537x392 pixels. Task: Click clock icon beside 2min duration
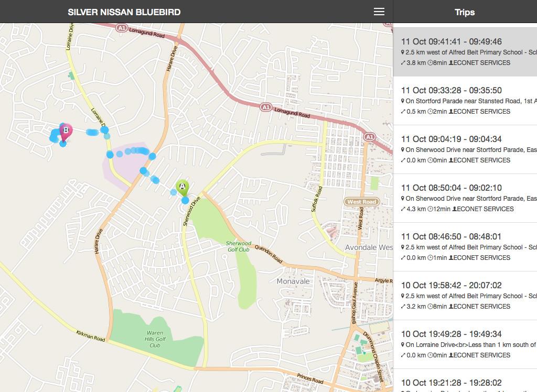tap(430, 111)
